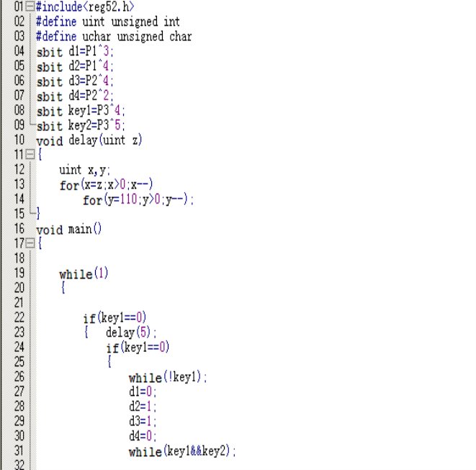Click the #include<reg52.h> line
The height and width of the screenshot is (470, 476).
85,6
